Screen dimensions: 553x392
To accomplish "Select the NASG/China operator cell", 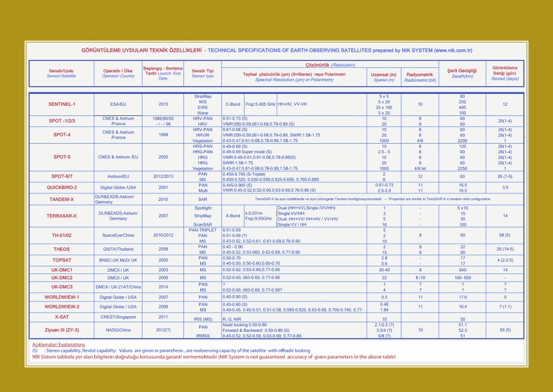I will coord(118,330).
